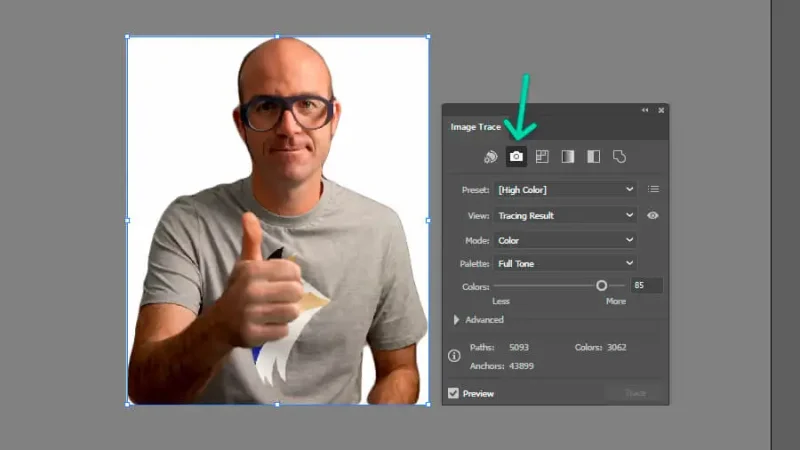
Task: Click the right-middle selection handle of image
Action: pos(428,220)
